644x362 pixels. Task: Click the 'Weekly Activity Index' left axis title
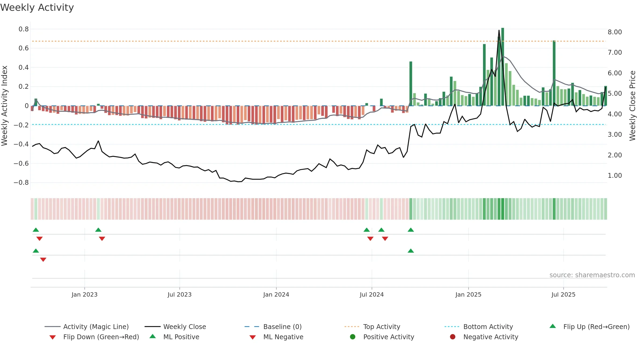(5, 106)
